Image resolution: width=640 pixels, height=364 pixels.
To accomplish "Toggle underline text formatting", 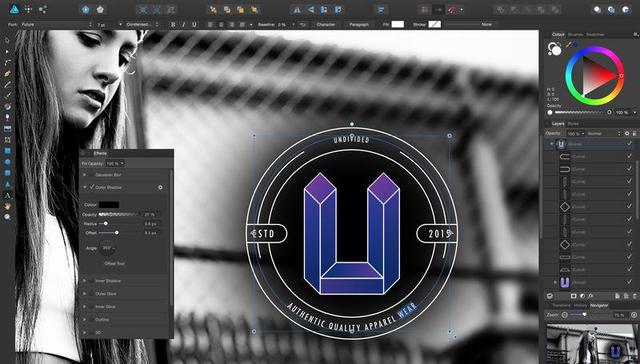I will [x=194, y=24].
